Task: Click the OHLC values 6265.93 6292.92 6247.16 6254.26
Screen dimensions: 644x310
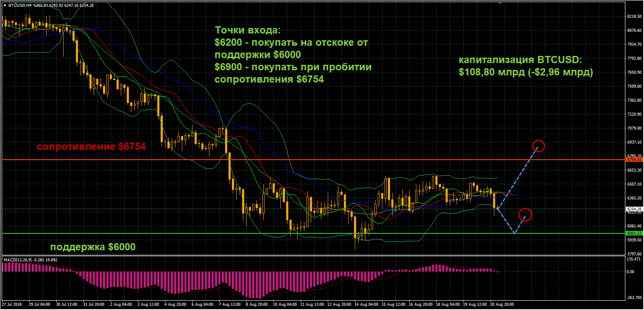Action: (x=63, y=5)
